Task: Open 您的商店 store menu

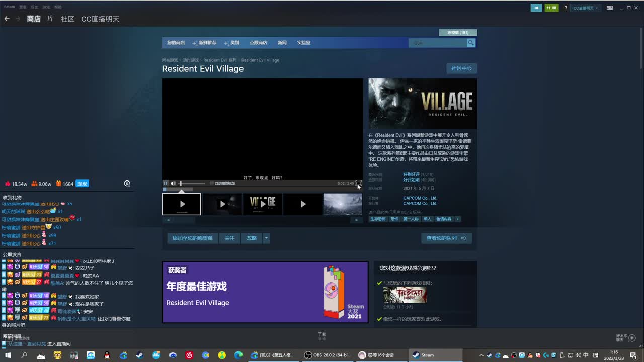Action: [176, 43]
